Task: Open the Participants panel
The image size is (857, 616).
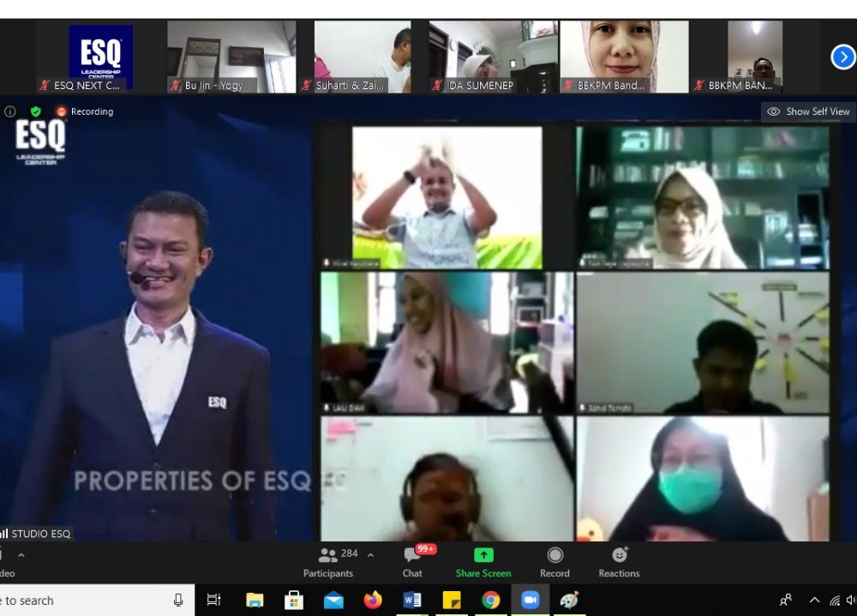Action: 328,562
